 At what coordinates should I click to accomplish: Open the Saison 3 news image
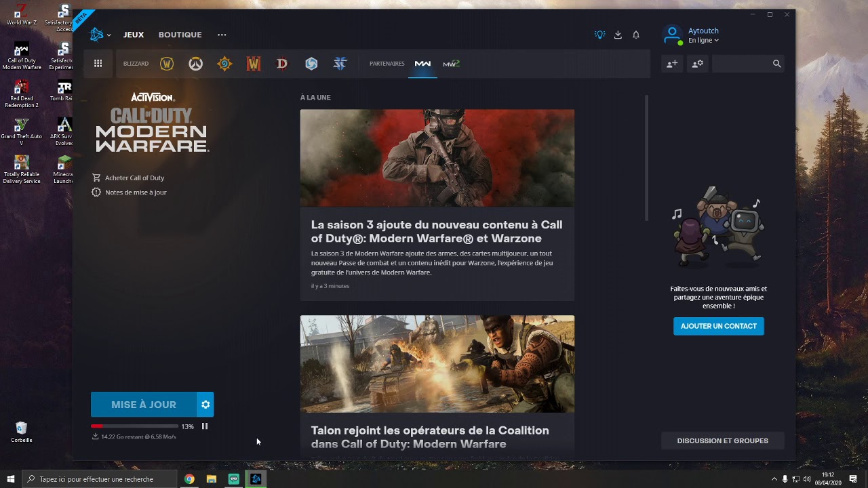[437, 158]
